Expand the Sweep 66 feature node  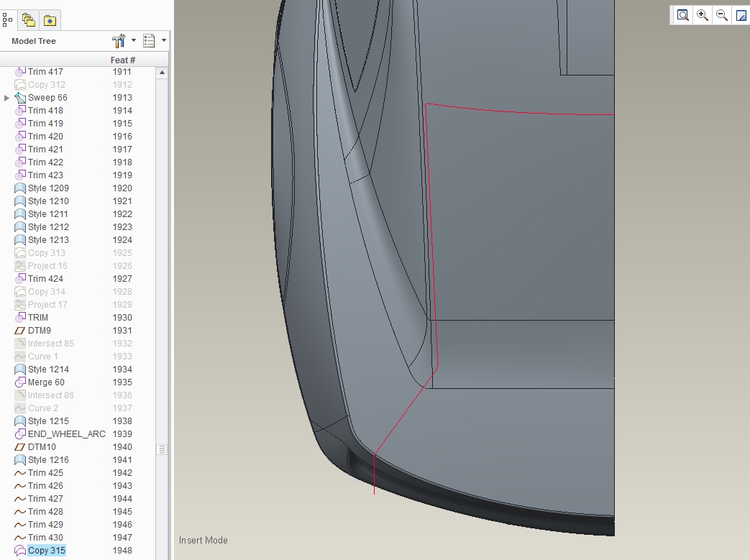pos(6,98)
